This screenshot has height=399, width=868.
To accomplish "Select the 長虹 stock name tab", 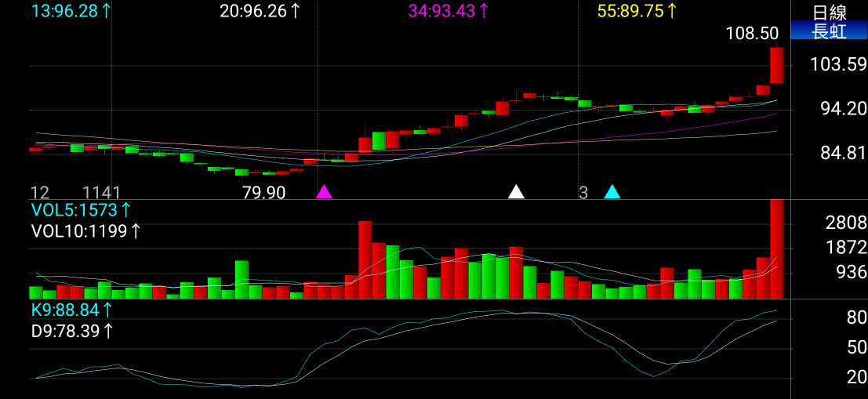I will click(829, 31).
